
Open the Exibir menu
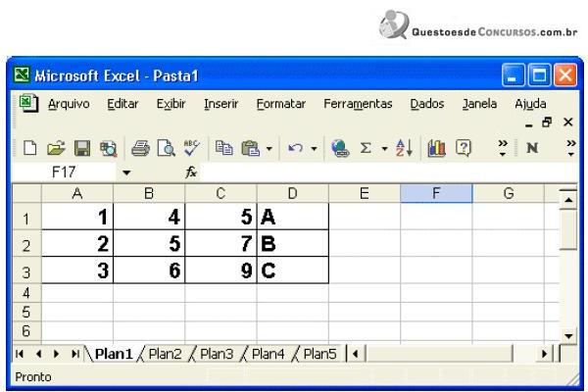pos(171,104)
